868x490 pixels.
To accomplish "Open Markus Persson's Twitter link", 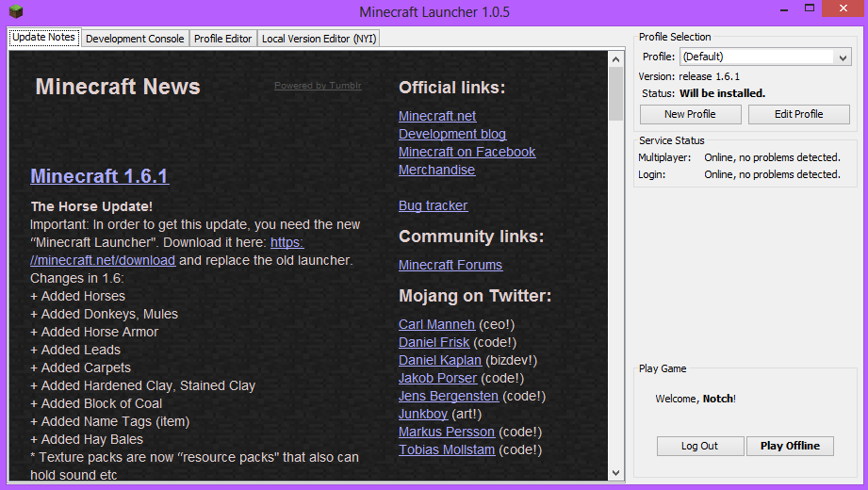I will coord(447,432).
